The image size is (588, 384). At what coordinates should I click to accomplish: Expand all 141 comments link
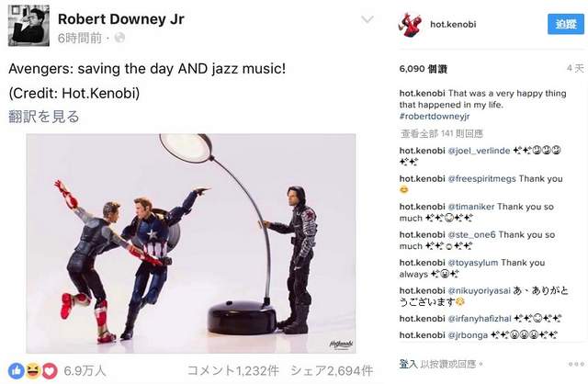click(x=441, y=133)
